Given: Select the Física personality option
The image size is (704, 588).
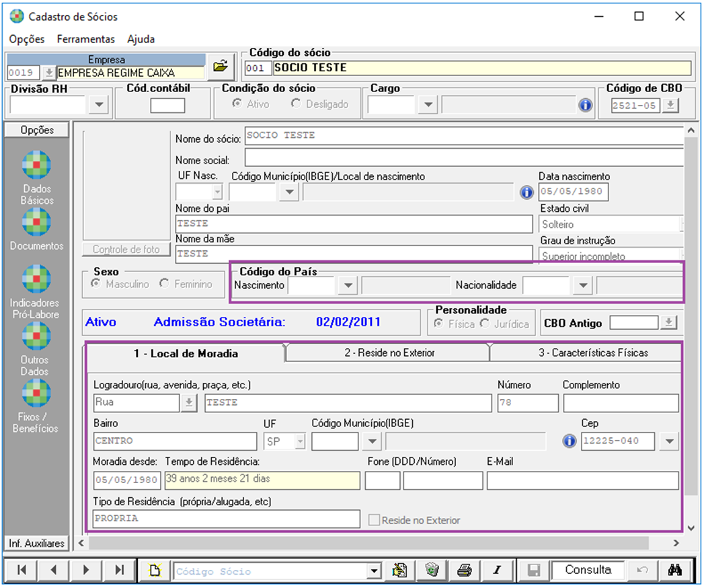Looking at the screenshot, I should click(x=438, y=324).
